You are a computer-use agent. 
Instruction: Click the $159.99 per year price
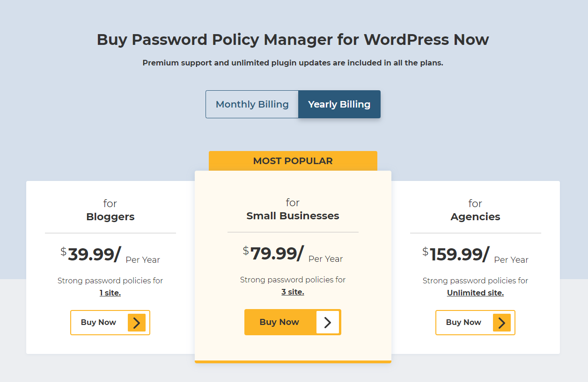460,255
